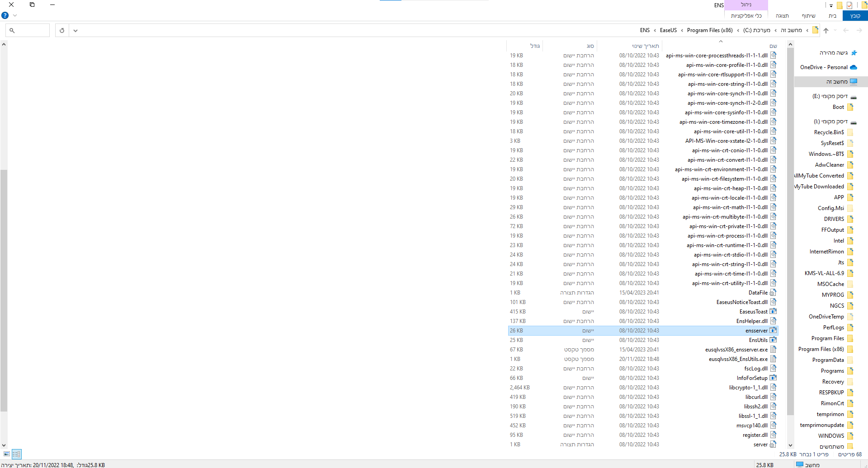This screenshot has width=868, height=468.
Task: Select the file name api-ms-win-crt-math-l1-1-0.dll
Action: tap(730, 207)
